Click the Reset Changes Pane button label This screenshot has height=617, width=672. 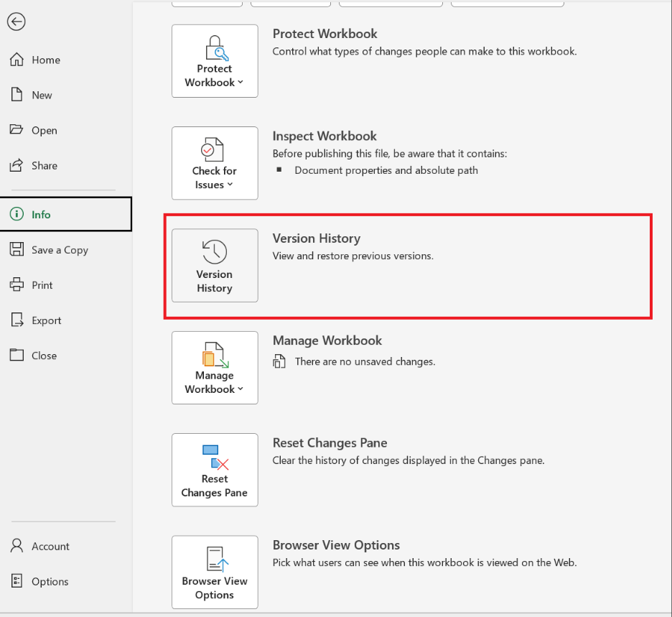point(214,486)
